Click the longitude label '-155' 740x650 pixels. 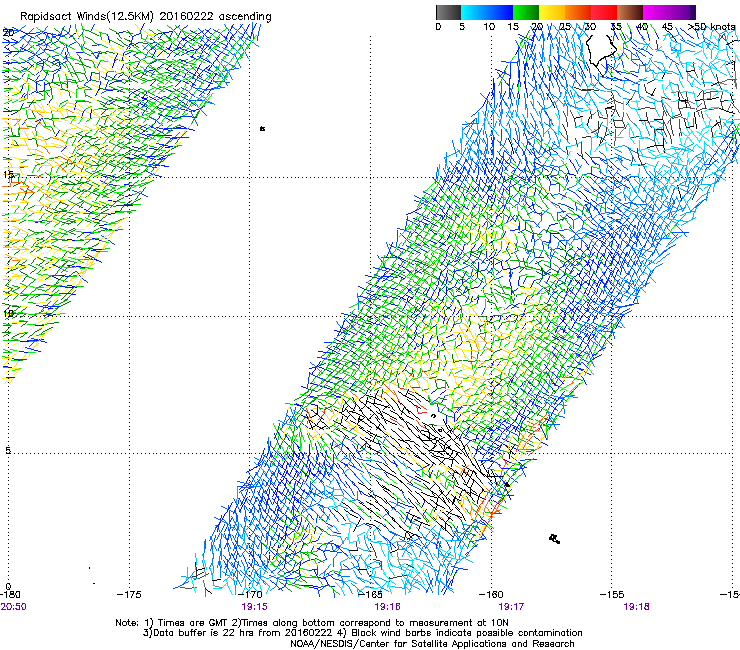point(612,594)
